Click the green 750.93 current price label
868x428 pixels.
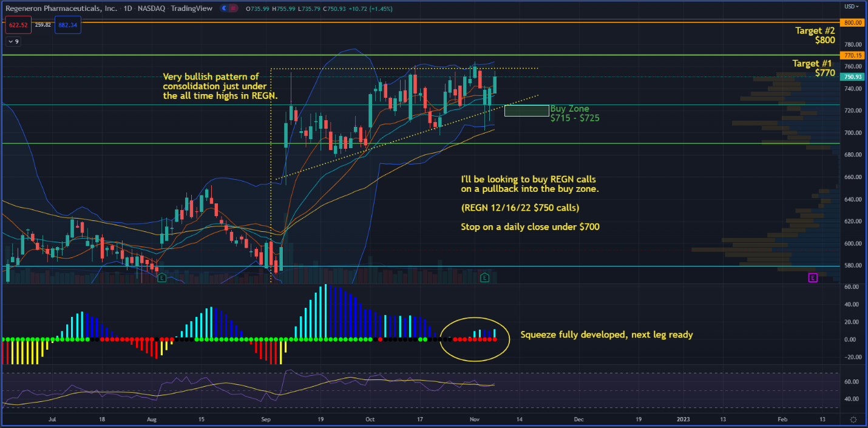point(853,77)
